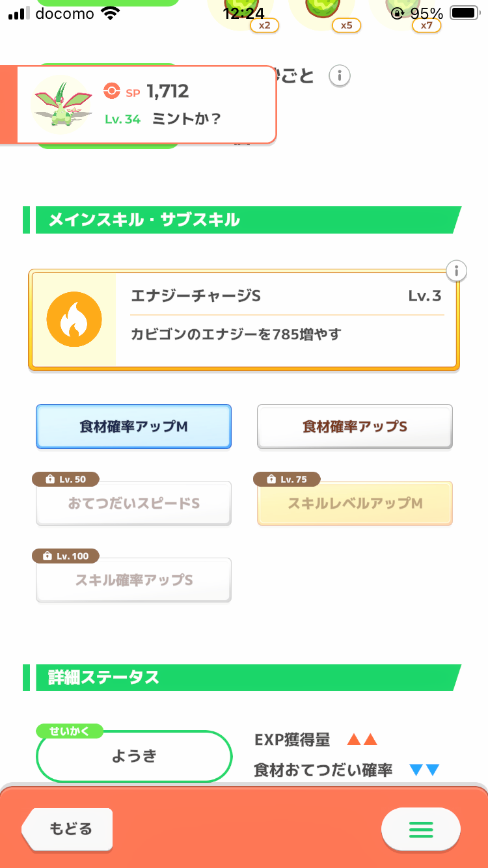Viewport: 488px width, 868px height.
Task: Select 食材確率アップS sub skill
Action: [355, 427]
